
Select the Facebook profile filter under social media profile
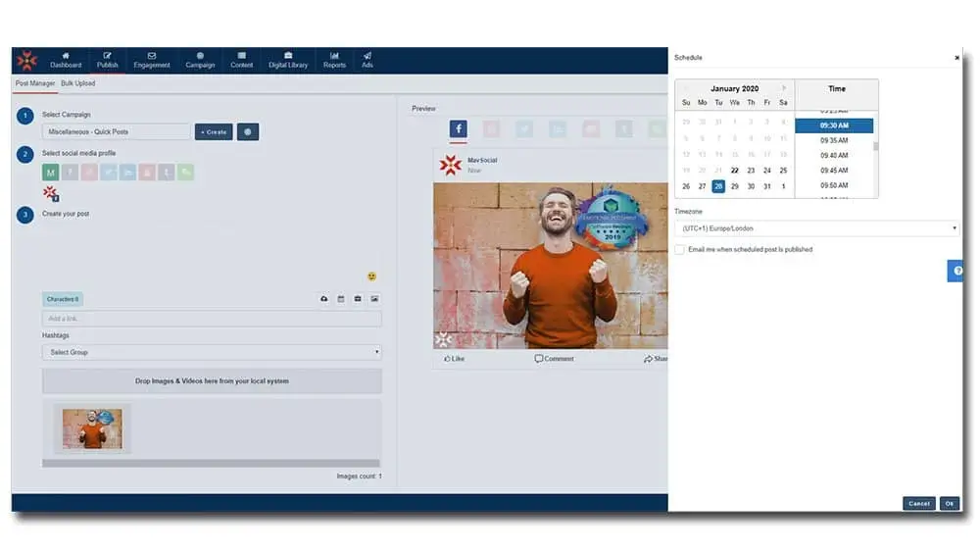pos(70,172)
